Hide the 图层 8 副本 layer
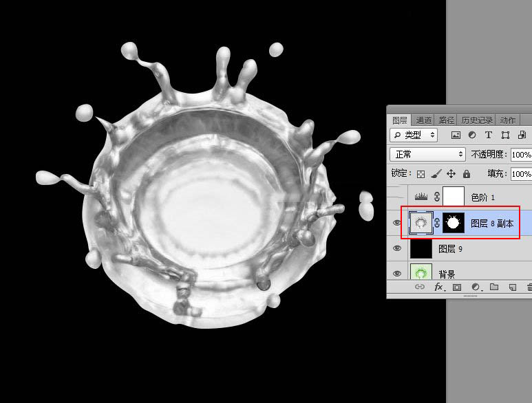Image resolution: width=532 pixels, height=403 pixels. click(397, 223)
